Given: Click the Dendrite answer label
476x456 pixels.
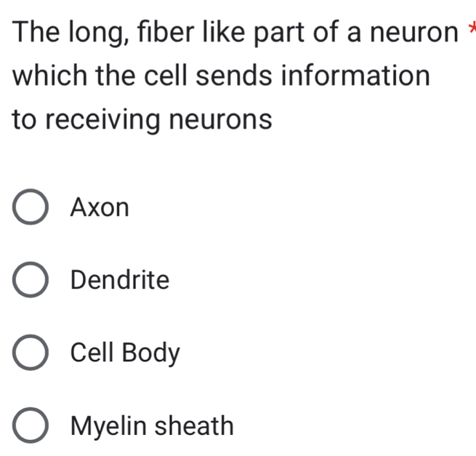Looking at the screenshot, I should (120, 279).
